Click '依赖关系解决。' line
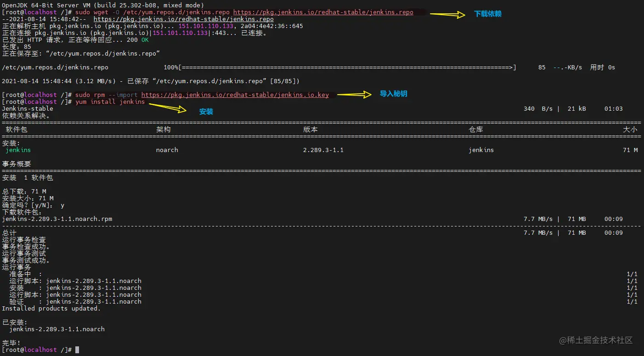 point(26,116)
